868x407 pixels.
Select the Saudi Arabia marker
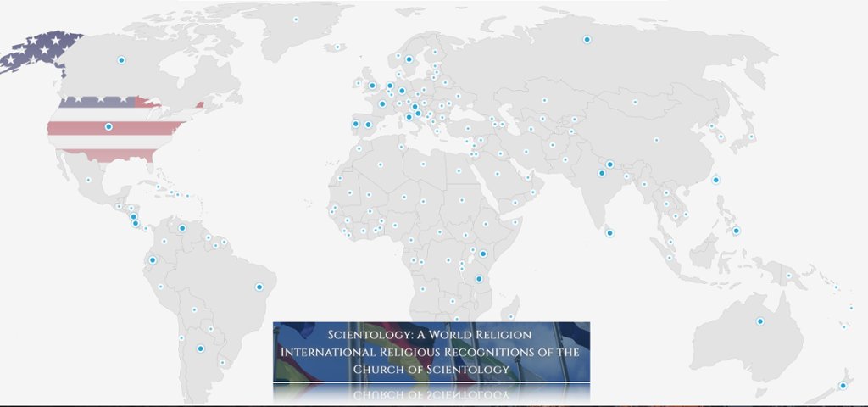[497, 174]
